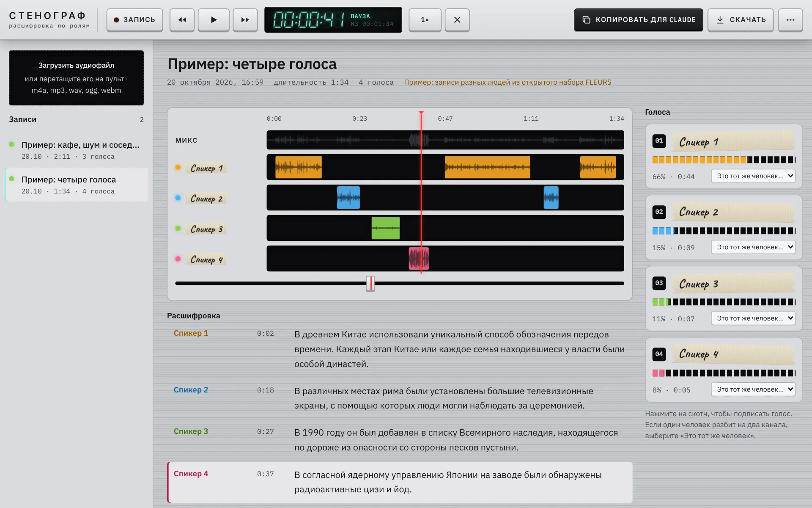Image resolution: width=812 pixels, height=508 pixels.
Task: Click transcript line Спикер 1 at 0:02
Action: coord(400,349)
